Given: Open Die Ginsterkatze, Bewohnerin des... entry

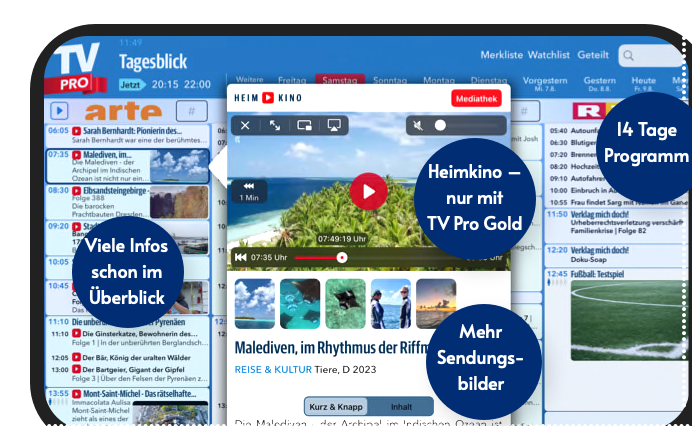Looking at the screenshot, I should (139, 334).
